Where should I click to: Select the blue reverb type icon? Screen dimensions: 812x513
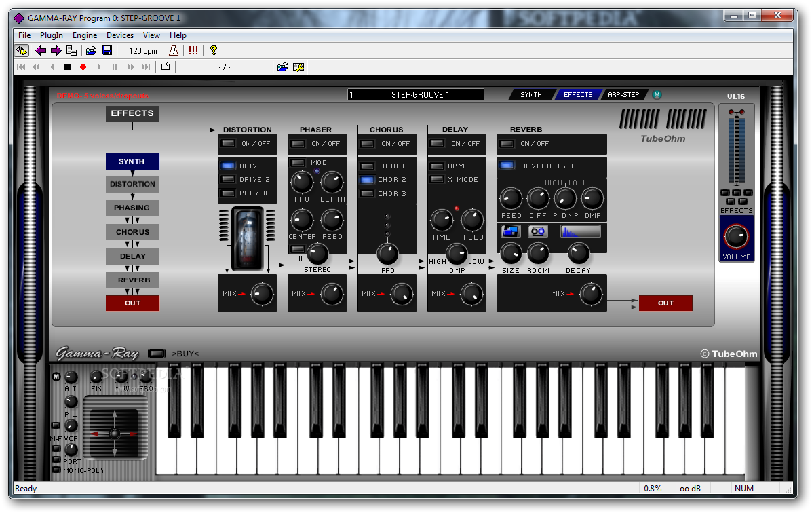click(511, 231)
